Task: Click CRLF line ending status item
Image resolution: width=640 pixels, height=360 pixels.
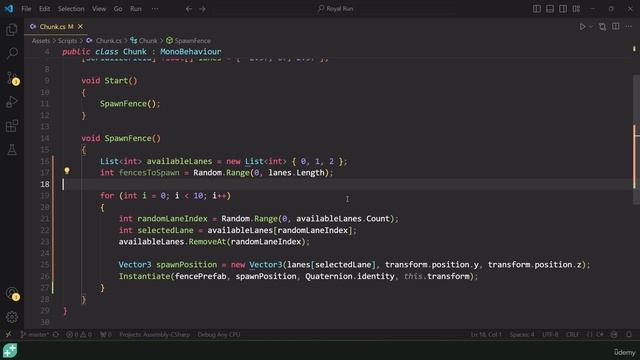Action: 572,335
